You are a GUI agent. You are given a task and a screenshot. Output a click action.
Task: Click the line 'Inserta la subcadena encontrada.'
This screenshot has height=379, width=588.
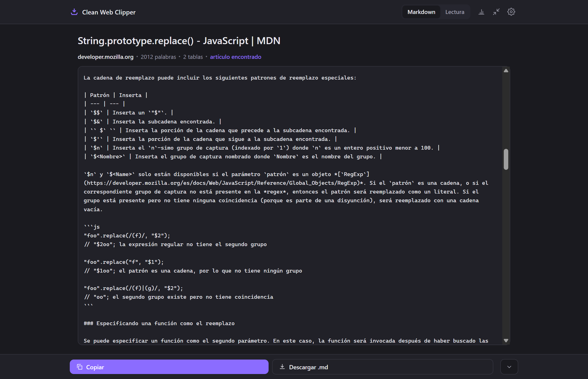tap(152, 122)
